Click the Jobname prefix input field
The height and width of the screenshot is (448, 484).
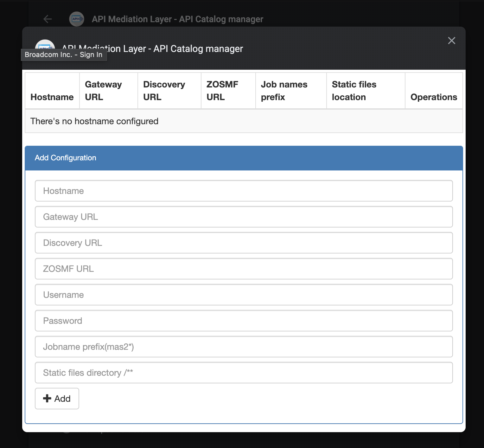click(244, 347)
